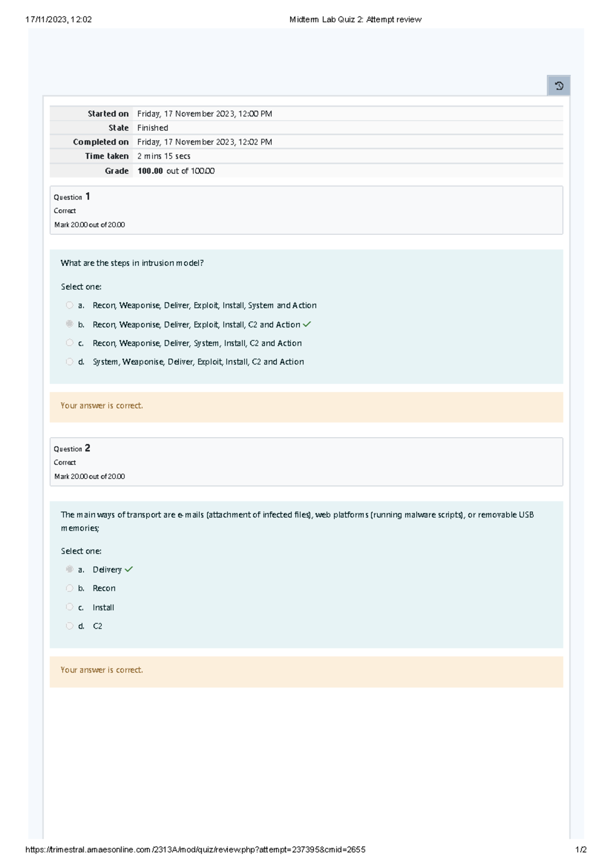This screenshot has height=868, width=613.
Task: Open the trimestral.amaesonline.com review URL
Action: coord(195,850)
